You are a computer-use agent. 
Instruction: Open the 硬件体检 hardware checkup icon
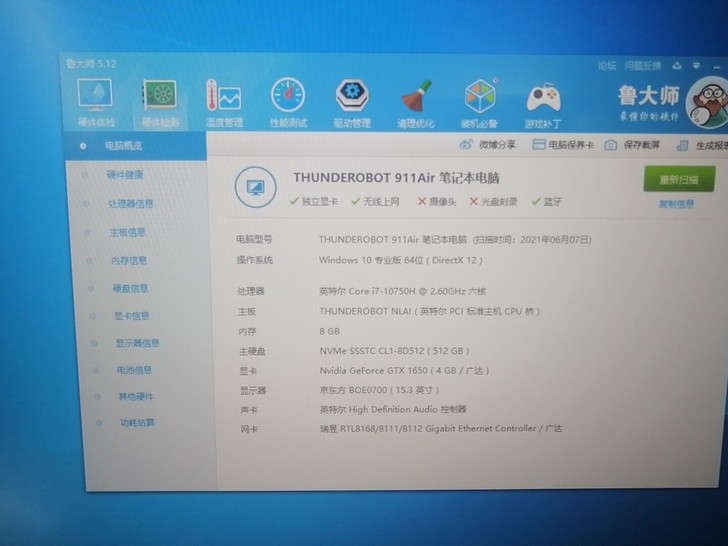(95, 103)
